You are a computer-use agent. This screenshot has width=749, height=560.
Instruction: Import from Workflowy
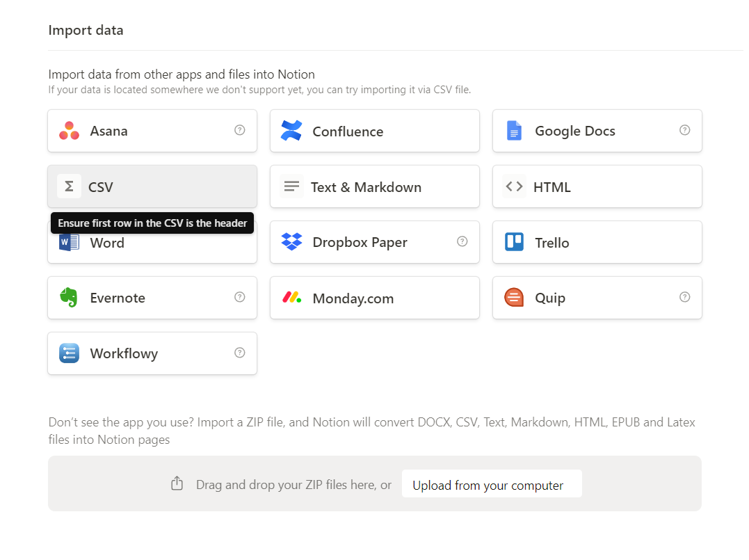(152, 353)
